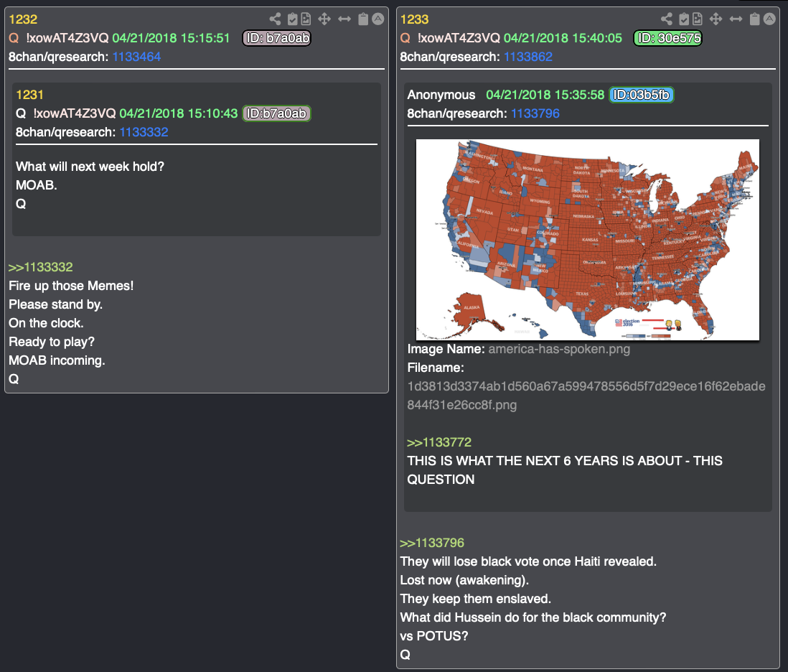Click ID:b7a0ab badge on quoted post 1231
Screen dimensions: 788x672
(276, 113)
